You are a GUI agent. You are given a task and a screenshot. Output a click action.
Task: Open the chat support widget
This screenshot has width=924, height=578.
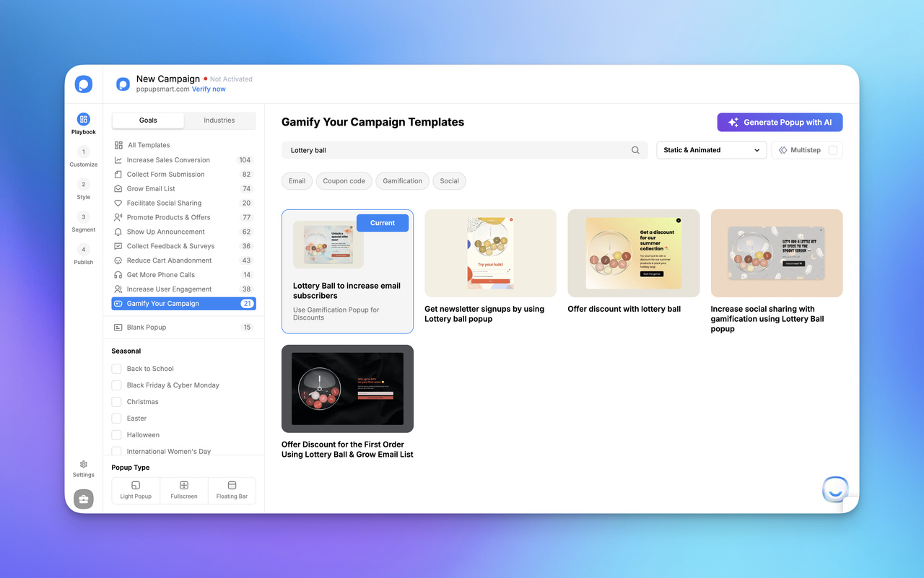pyautogui.click(x=834, y=489)
